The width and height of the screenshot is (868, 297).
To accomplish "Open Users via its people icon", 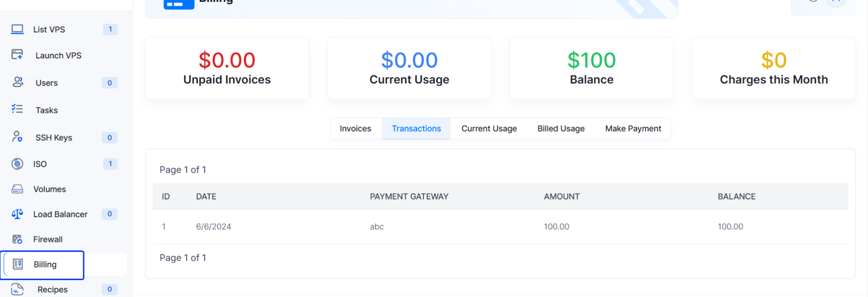I will pos(18,82).
